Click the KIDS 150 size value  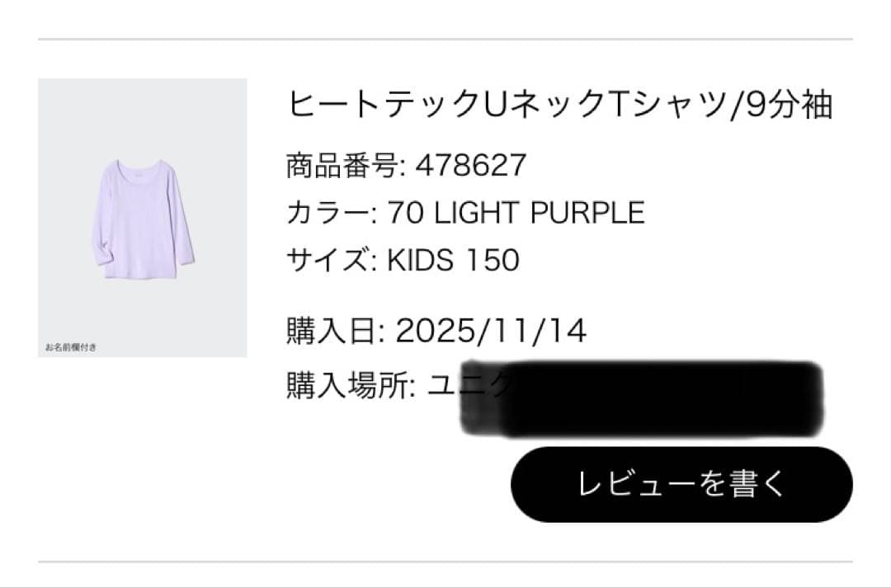(x=453, y=261)
